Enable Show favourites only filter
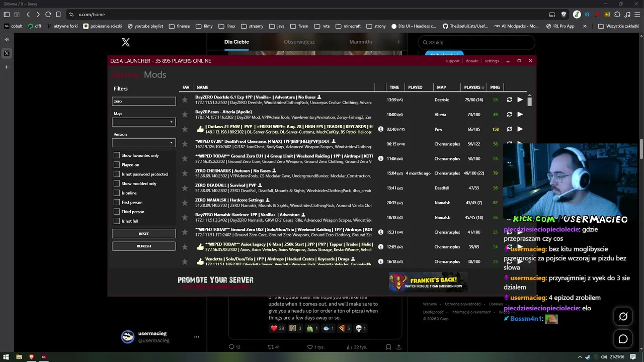 (117, 155)
